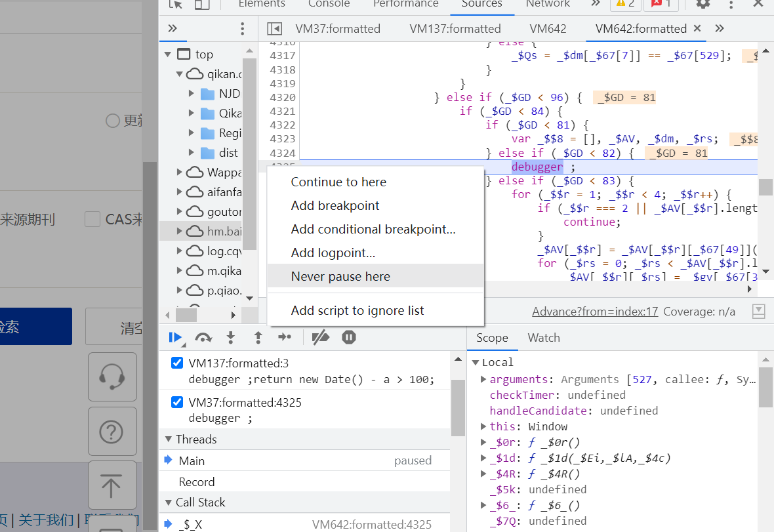Switch to the VM37:formatted tab
The image size is (774, 532).
[338, 29]
